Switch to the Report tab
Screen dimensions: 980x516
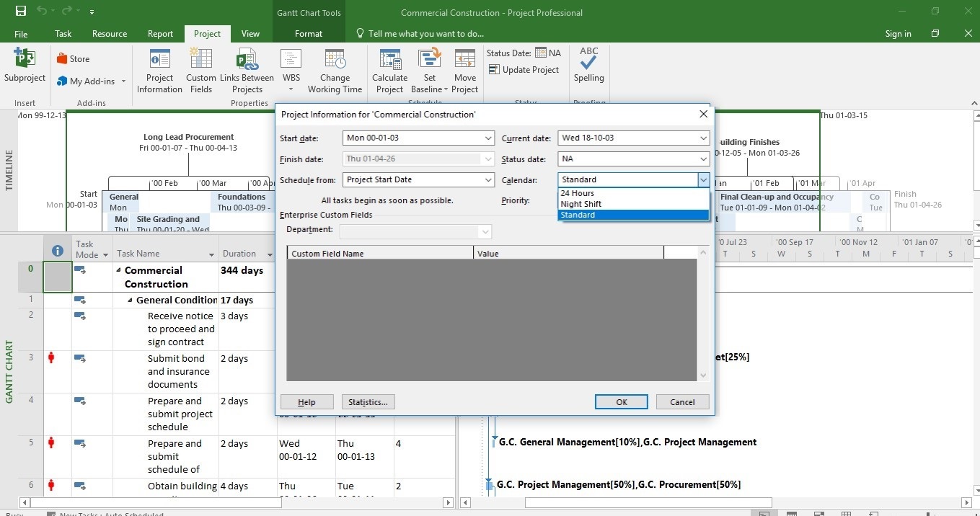(160, 34)
